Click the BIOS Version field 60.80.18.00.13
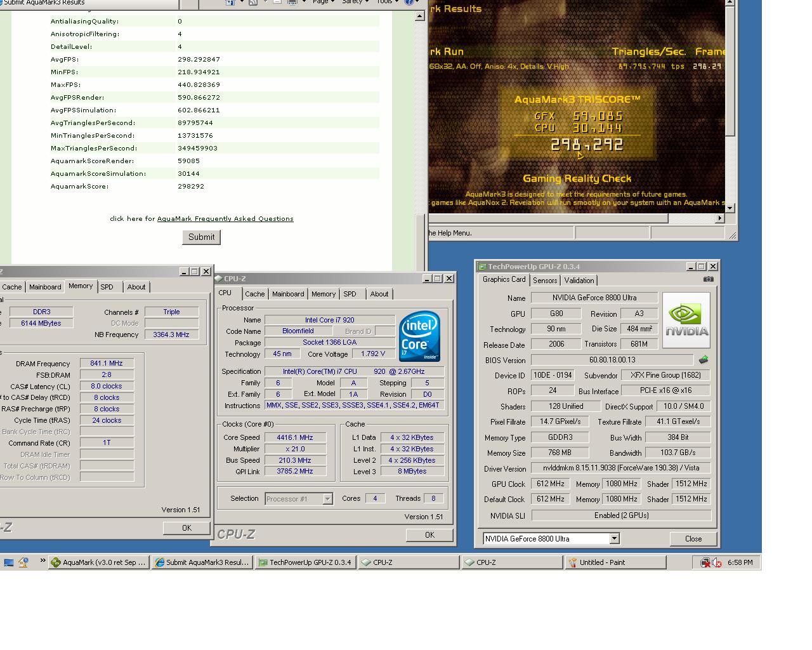 (612, 361)
